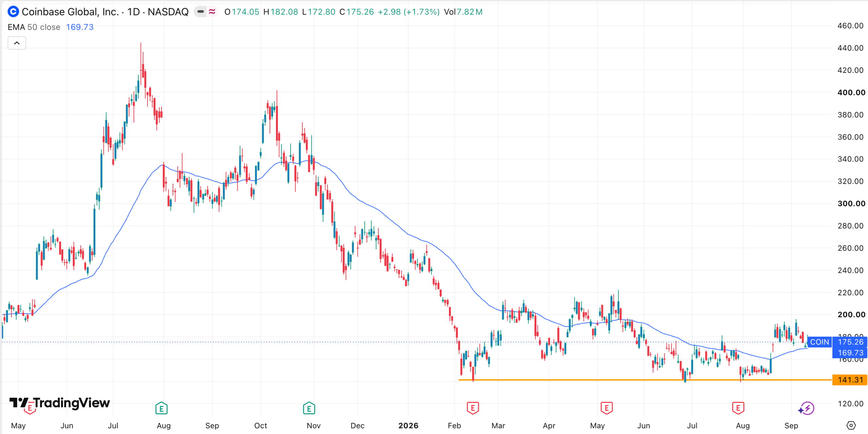Click the Coinbase logo beside the symbol name
Screen dimensions: 868x434
click(13, 12)
